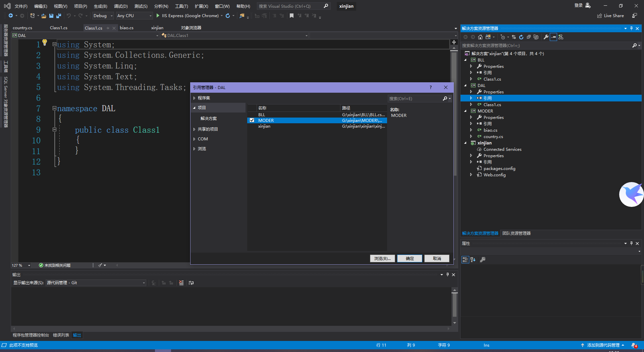The height and width of the screenshot is (352, 644).
Task: Toggle Preview Selected Items icon
Action: [553, 37]
